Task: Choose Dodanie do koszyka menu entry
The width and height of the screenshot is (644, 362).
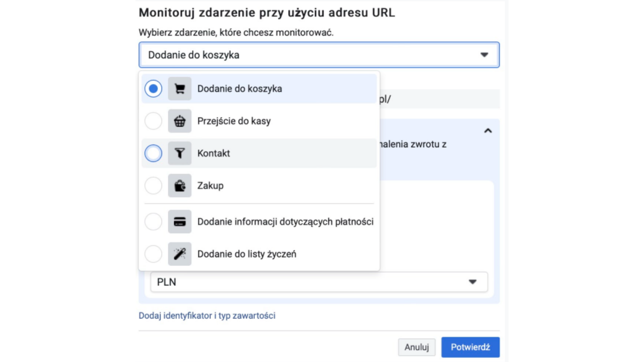Action: pyautogui.click(x=259, y=88)
